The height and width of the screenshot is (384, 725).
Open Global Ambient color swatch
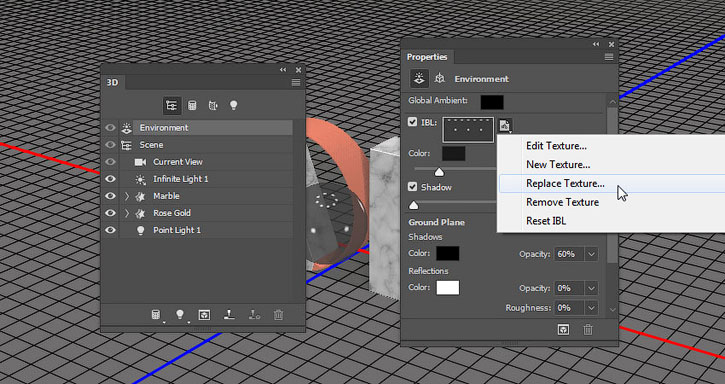click(x=492, y=103)
